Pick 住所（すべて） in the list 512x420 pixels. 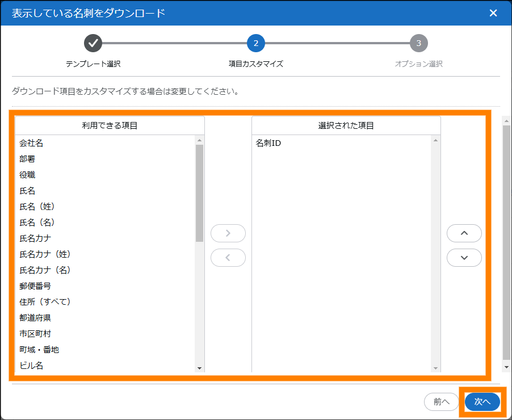45,302
